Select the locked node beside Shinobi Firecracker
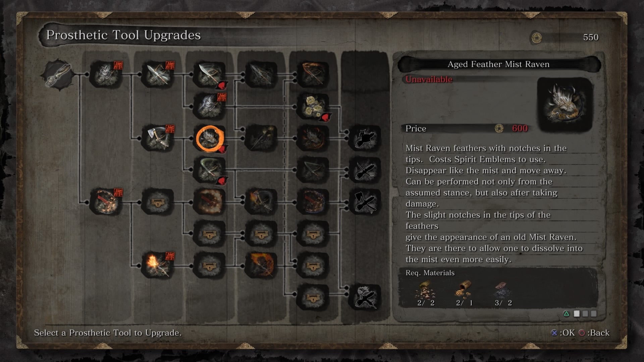This screenshot has width=644, height=362. pos(158,202)
